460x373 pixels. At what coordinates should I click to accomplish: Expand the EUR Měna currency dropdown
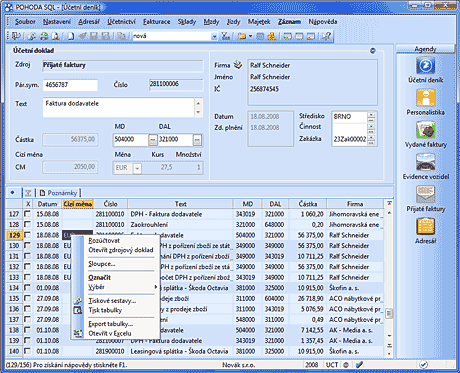(137, 168)
